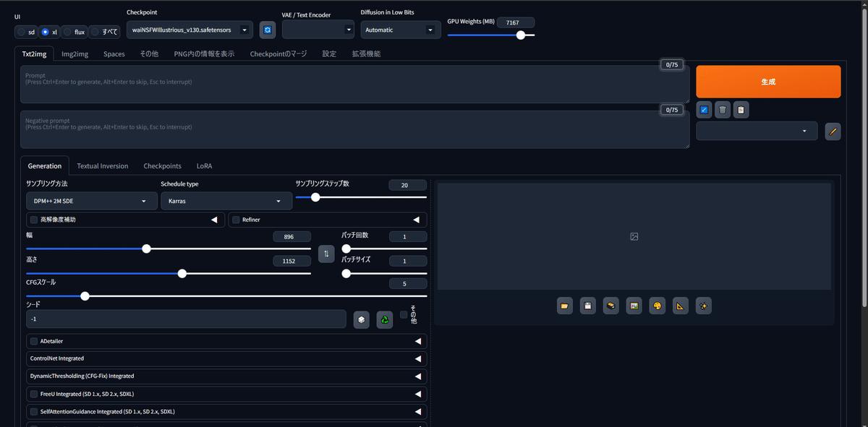The image size is (868, 427).
Task: Click the pencil icon to edit styles
Action: click(x=833, y=131)
